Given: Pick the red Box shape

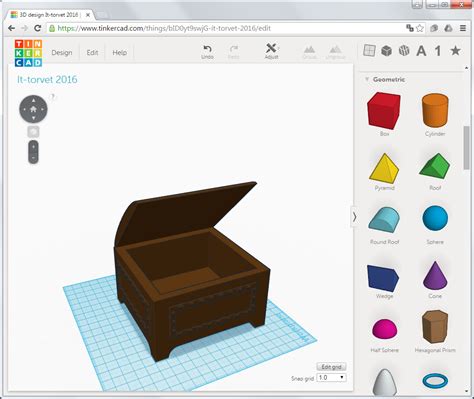Looking at the screenshot, I should [x=384, y=111].
